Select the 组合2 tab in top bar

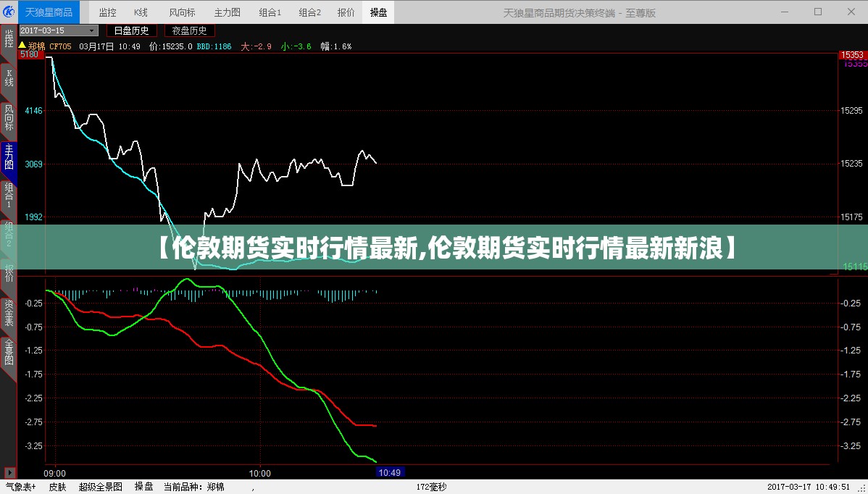(x=309, y=12)
